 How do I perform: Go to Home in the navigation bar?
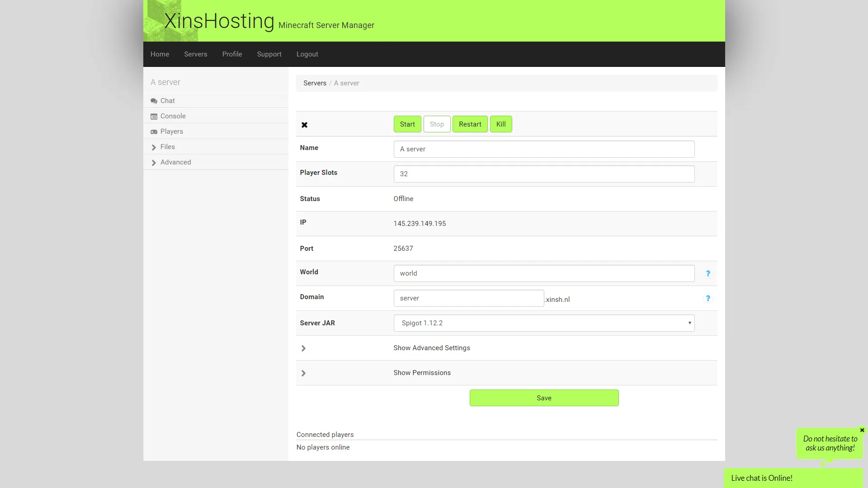coord(160,54)
